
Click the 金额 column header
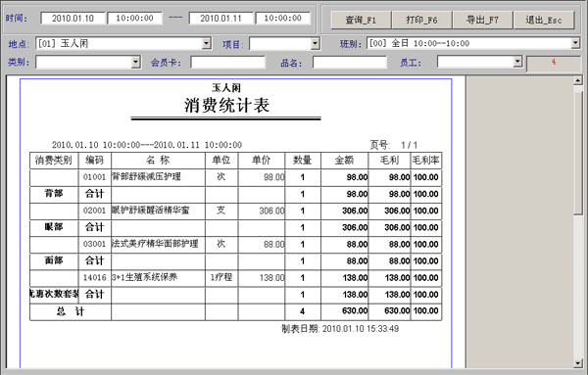point(344,161)
